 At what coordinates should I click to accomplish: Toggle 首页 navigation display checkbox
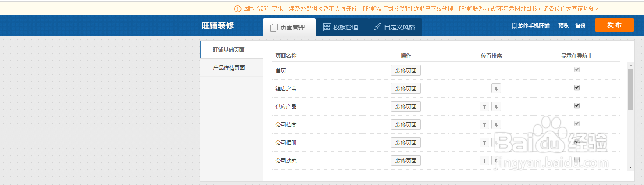[x=577, y=69]
